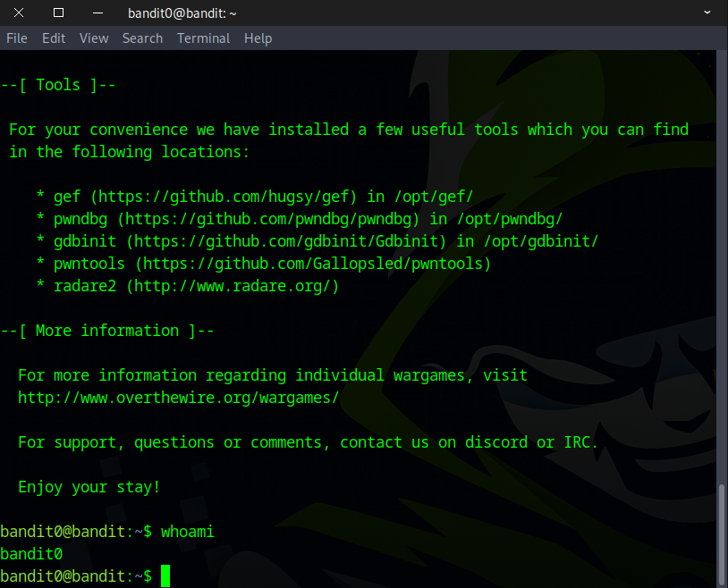Viewport: 728px width, 588px height.
Task: Open the View menu
Action: pyautogui.click(x=94, y=38)
